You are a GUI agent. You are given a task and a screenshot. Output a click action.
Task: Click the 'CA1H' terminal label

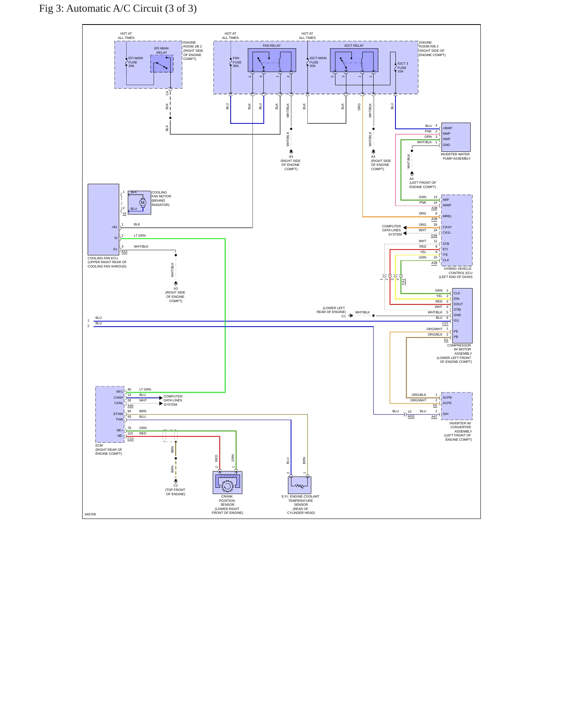[447, 227]
